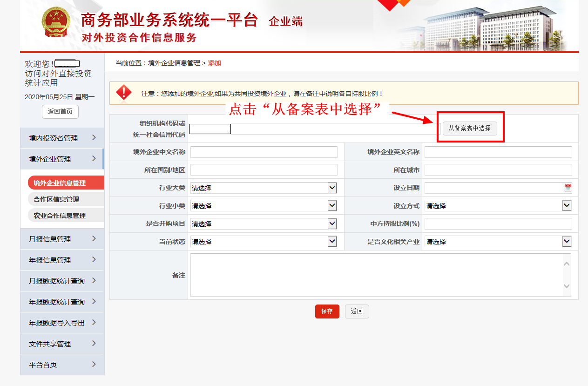This screenshot has width=588, height=386.
Task: Click the national emblem logo in header
Action: (x=55, y=23)
